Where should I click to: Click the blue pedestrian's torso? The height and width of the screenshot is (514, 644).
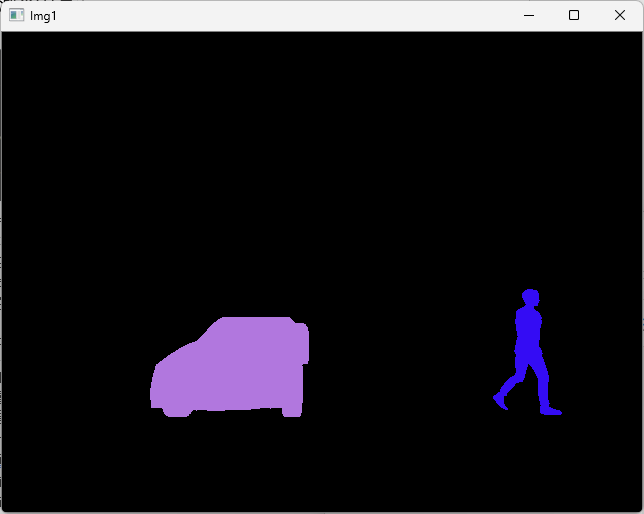528,328
